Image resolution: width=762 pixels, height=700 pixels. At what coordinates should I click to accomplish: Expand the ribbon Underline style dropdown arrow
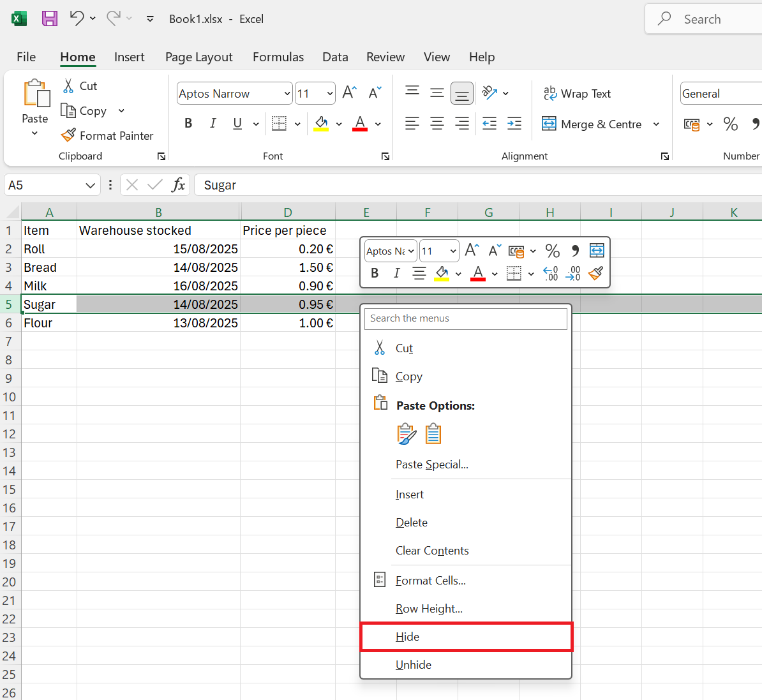(x=256, y=124)
